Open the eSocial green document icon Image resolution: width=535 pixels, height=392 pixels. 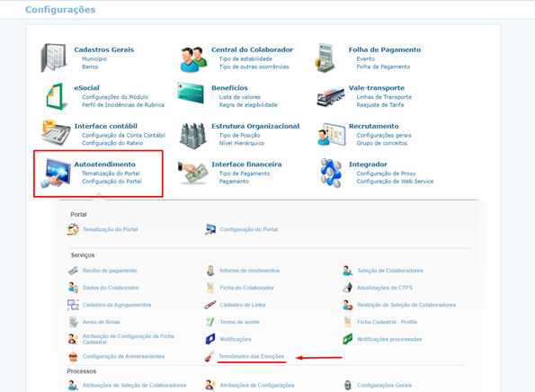point(55,96)
